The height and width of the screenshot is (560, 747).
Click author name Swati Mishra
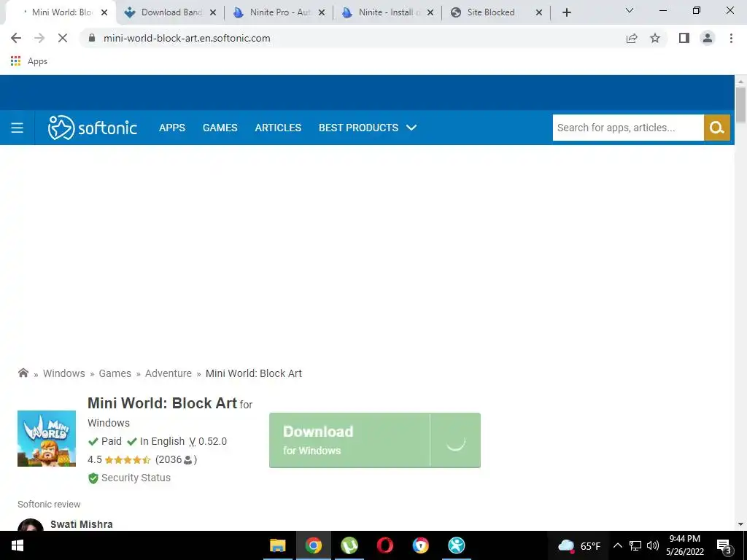(82, 524)
